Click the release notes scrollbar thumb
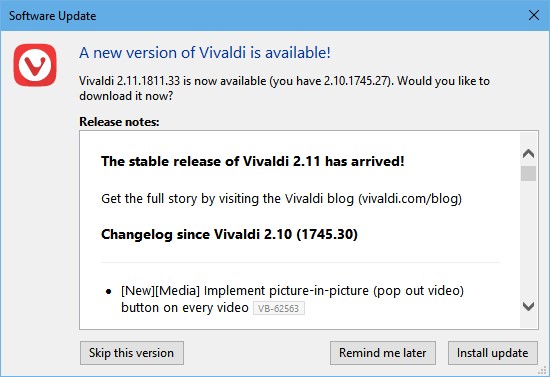Viewport: 550px width, 377px height. (x=528, y=173)
